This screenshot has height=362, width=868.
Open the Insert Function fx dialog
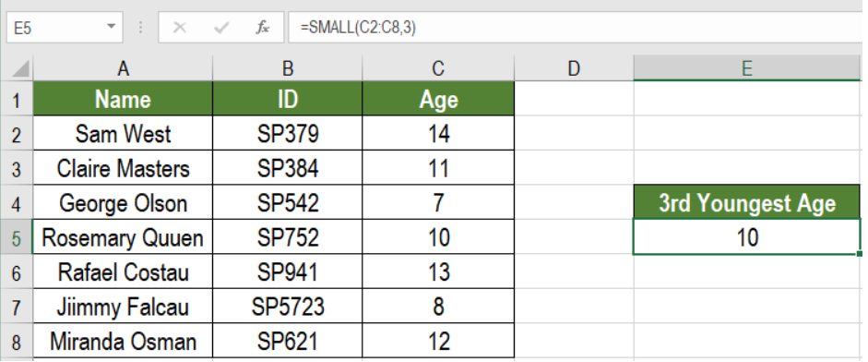[262, 27]
